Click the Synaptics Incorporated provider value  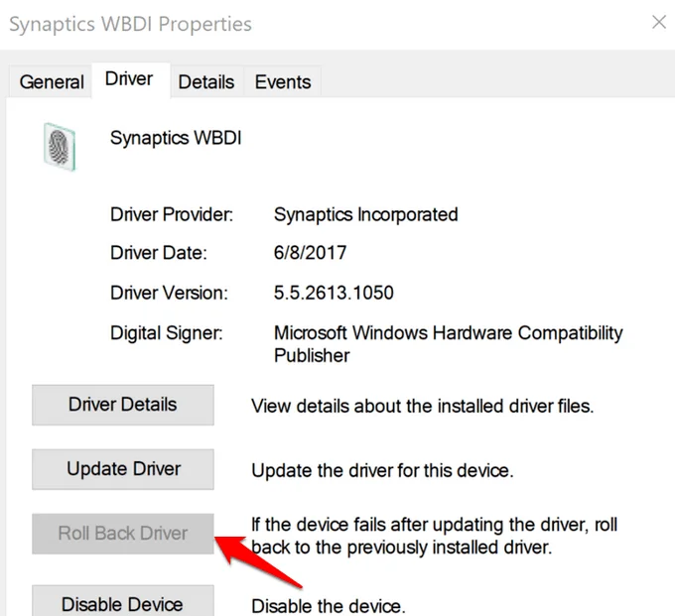coord(366,214)
